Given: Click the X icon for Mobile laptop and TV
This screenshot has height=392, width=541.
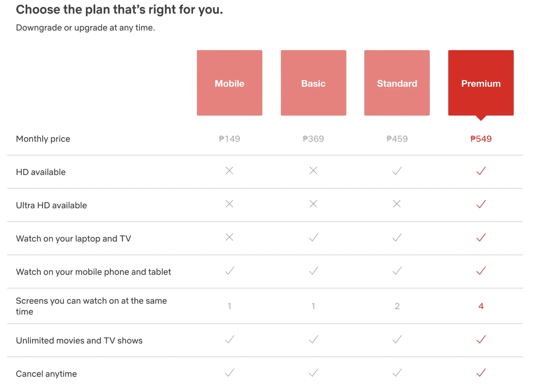Looking at the screenshot, I should click(229, 237).
